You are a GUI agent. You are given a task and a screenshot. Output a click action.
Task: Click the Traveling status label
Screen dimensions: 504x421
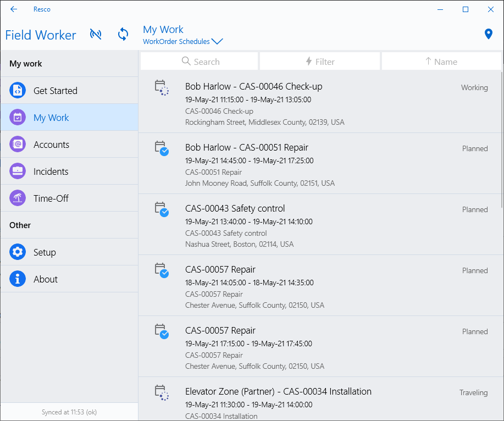pos(473,392)
